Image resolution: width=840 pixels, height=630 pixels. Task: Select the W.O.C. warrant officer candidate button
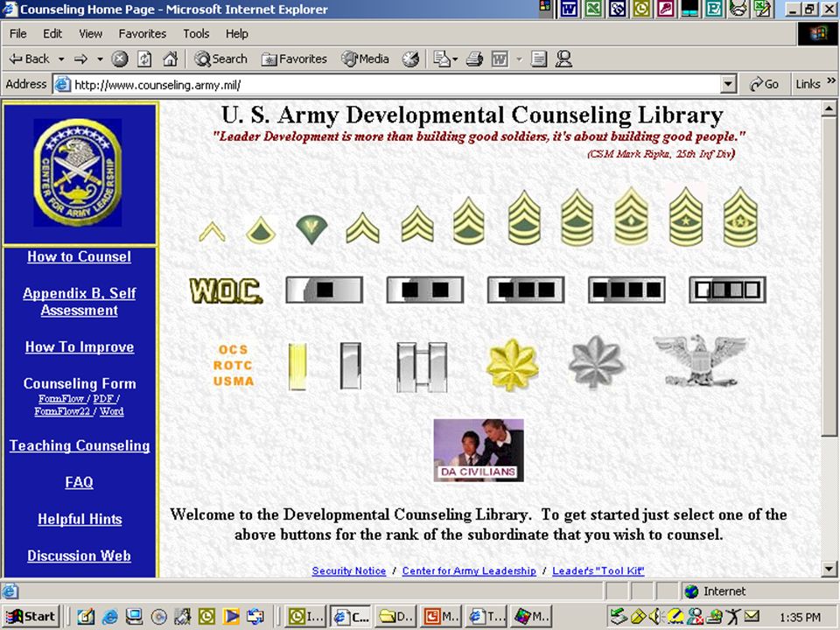pyautogui.click(x=226, y=290)
